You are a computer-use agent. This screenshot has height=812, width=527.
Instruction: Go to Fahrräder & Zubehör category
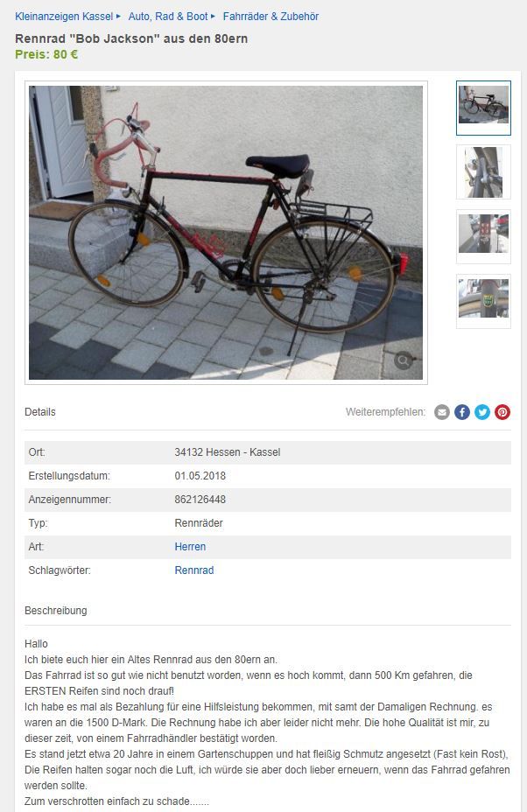tap(271, 17)
